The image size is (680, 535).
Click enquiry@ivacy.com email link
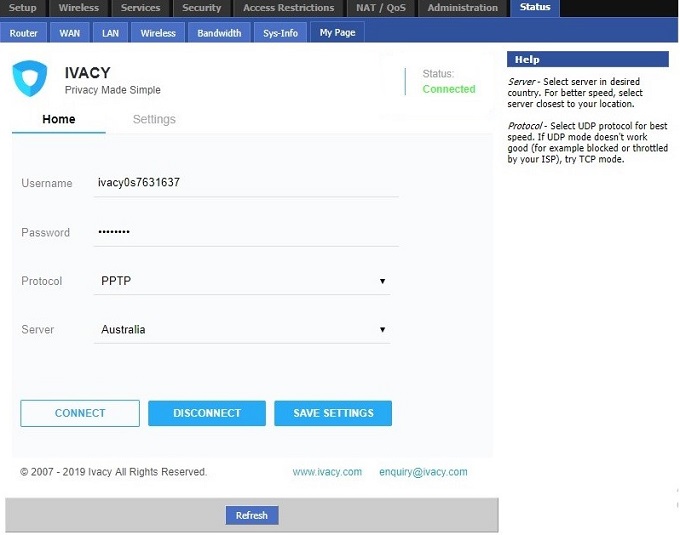click(x=423, y=472)
